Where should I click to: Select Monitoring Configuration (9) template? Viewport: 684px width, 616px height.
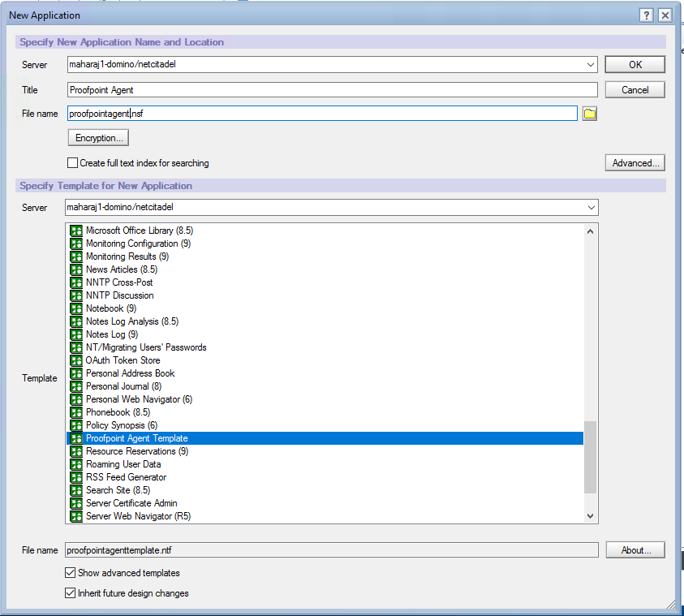coord(325,243)
